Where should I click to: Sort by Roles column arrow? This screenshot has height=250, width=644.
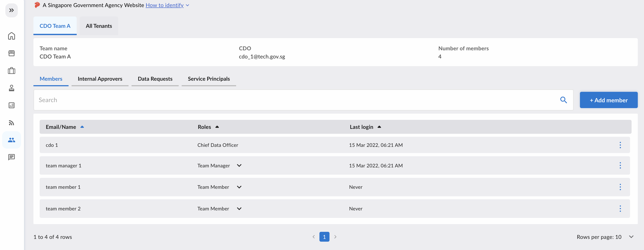click(217, 127)
